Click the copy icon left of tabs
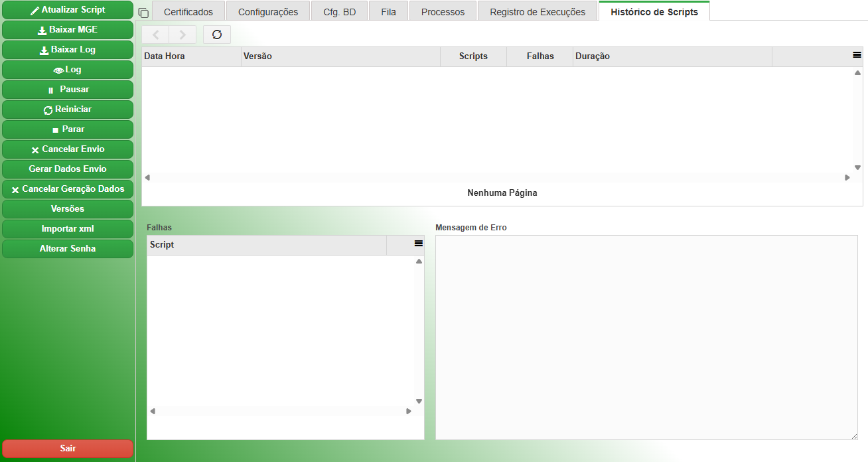 [x=143, y=13]
